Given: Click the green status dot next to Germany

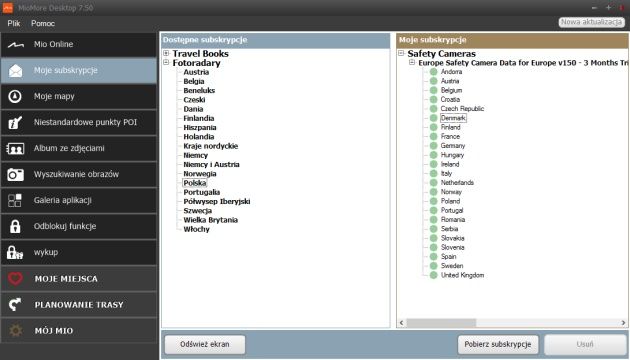Looking at the screenshot, I should 434,146.
